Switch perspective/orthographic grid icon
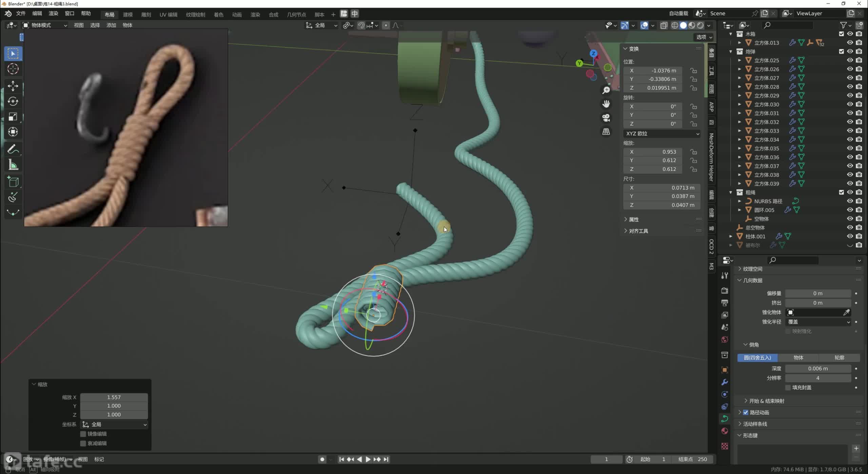The height and width of the screenshot is (474, 868). (606, 132)
